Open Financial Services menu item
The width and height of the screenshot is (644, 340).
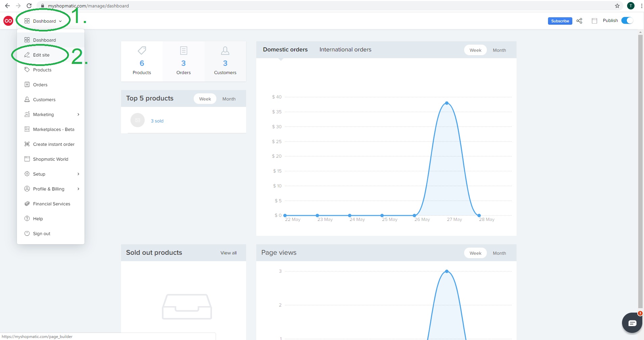coord(51,204)
